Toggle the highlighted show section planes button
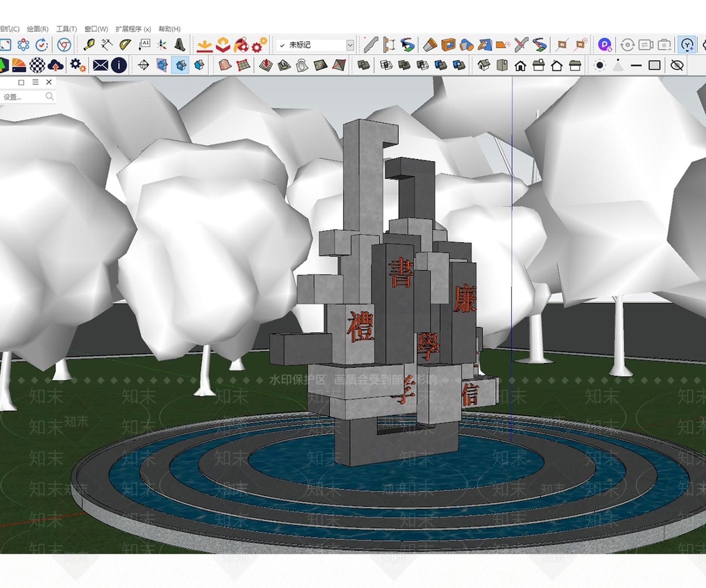 click(180, 65)
